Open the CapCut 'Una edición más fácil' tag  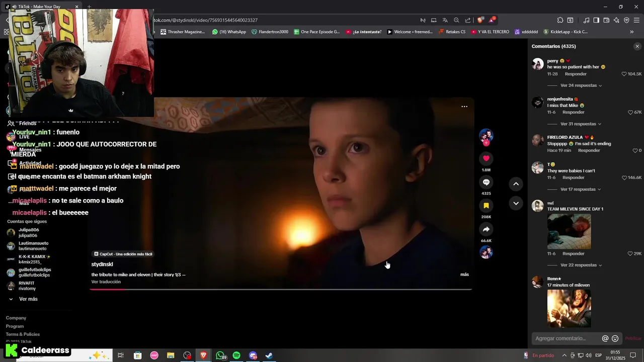tap(123, 254)
